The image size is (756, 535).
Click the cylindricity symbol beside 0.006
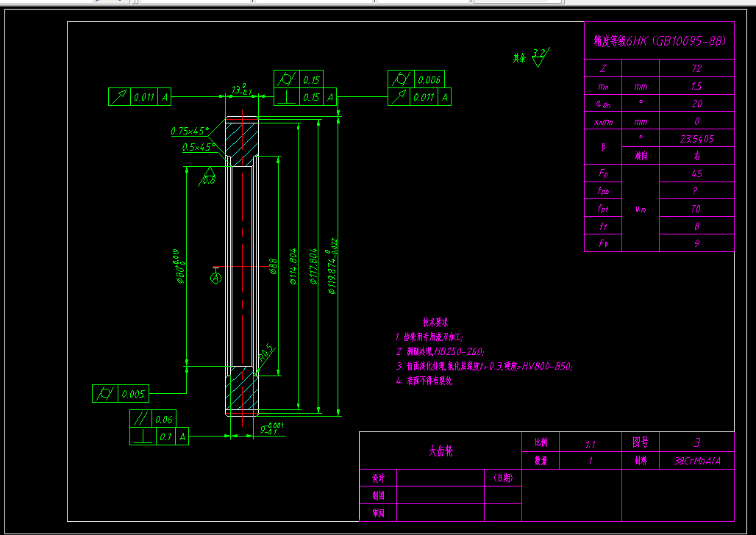400,79
